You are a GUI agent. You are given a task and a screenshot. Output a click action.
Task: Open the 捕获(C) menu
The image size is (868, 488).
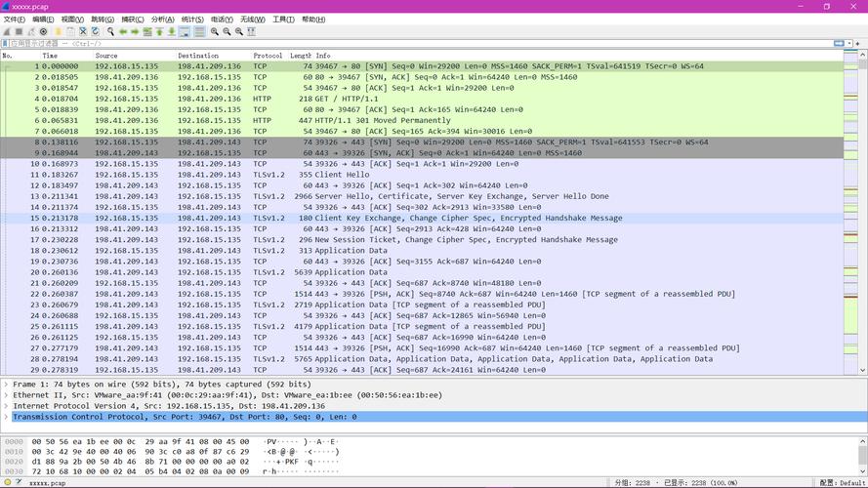[133, 20]
